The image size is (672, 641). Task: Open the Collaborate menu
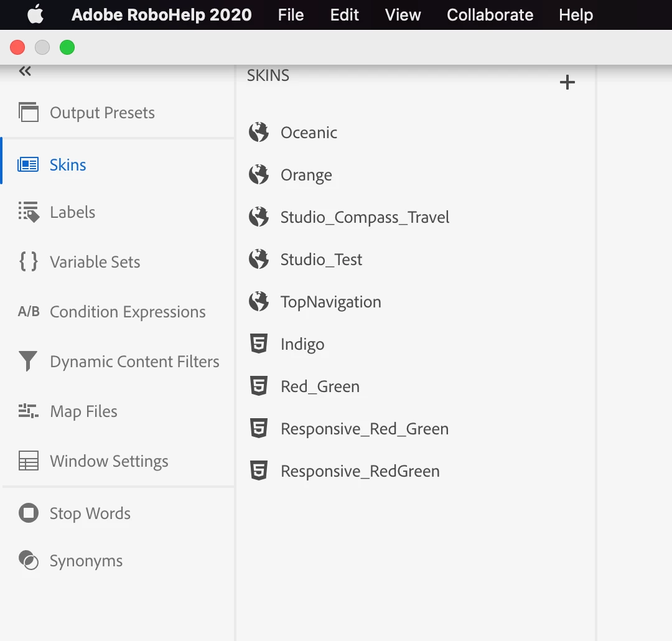tap(490, 15)
